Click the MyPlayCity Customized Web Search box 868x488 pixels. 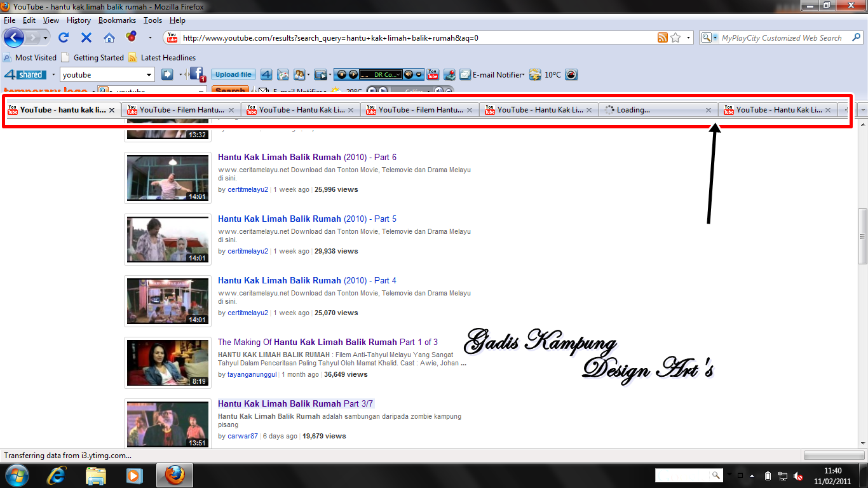click(782, 38)
